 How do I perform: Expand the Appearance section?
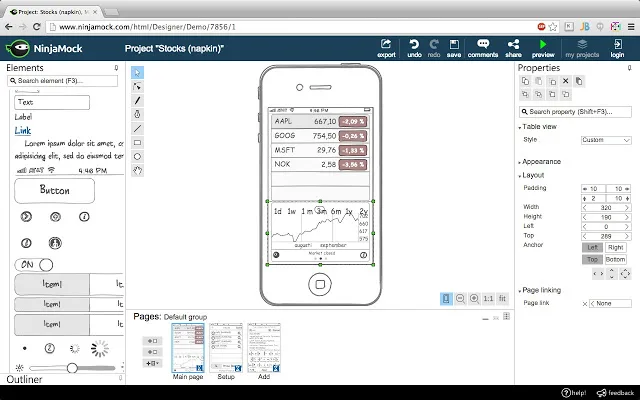[539, 162]
